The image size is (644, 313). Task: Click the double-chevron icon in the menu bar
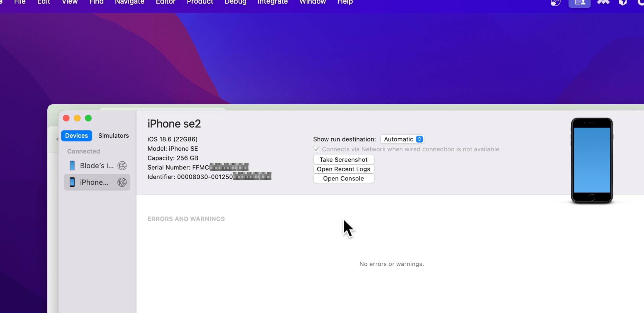pyautogui.click(x=603, y=3)
